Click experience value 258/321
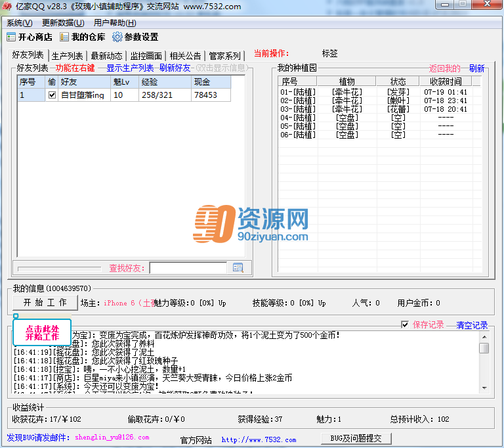This screenshot has height=448, width=504. click(157, 95)
